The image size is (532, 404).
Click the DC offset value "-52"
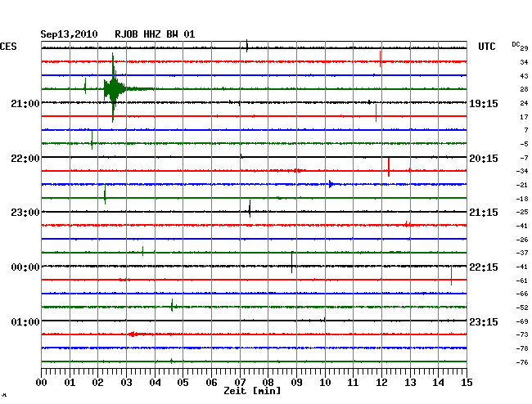(x=522, y=307)
